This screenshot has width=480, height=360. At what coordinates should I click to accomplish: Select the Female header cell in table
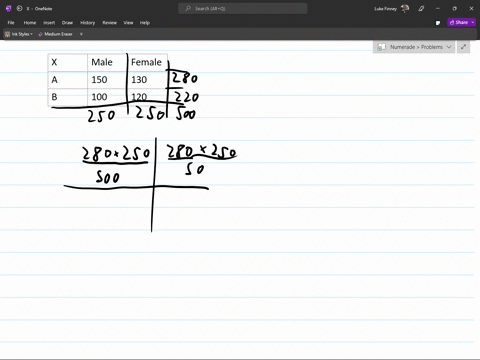(147, 62)
